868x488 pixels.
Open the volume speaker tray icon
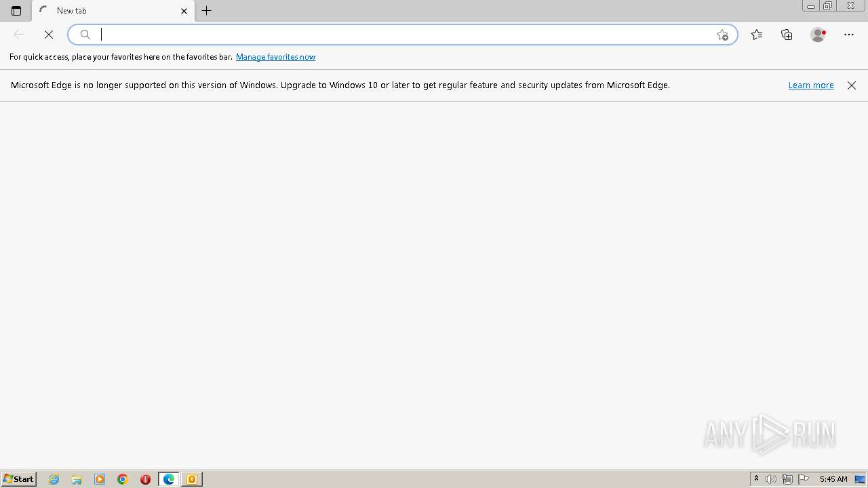[771, 479]
